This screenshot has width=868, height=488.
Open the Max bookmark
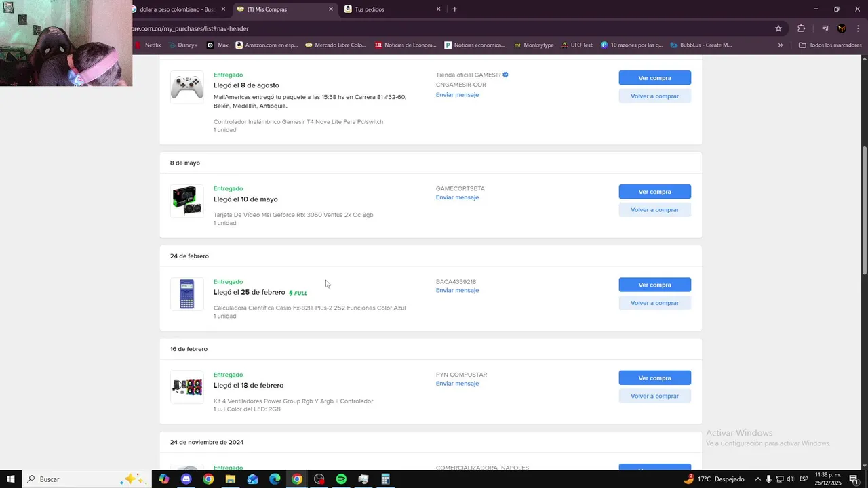(218, 45)
